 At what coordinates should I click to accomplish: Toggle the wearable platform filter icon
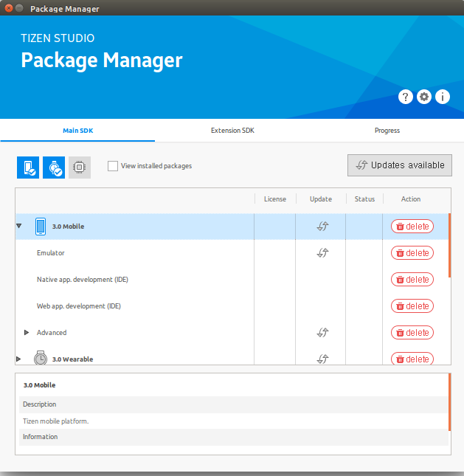click(x=54, y=168)
